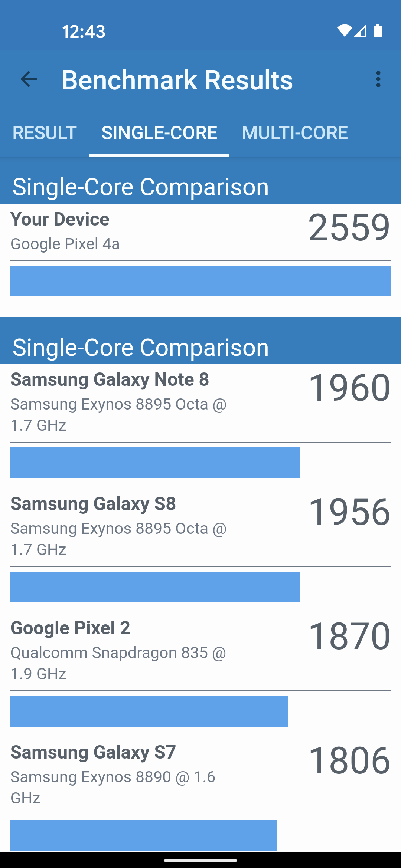Screen dimensions: 401x868
Task: Select the Samsung Galaxy Note 8 entry
Action: tap(118, 402)
